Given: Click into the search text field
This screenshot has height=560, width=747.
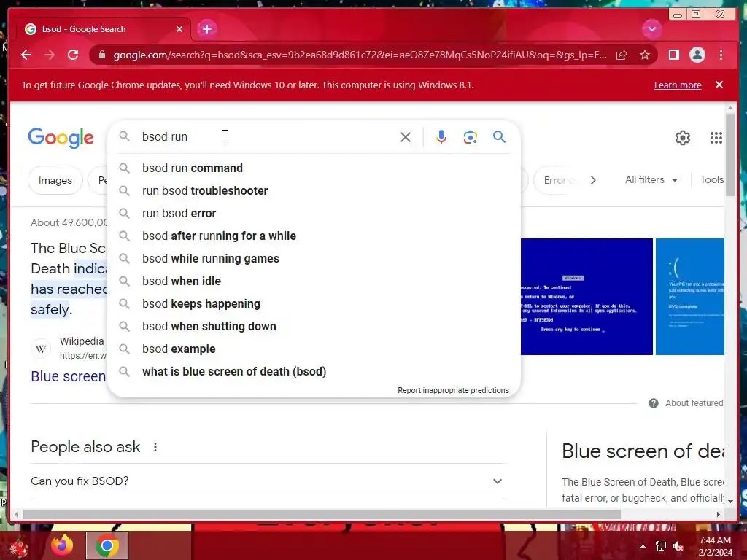Looking at the screenshot, I should pos(267,136).
